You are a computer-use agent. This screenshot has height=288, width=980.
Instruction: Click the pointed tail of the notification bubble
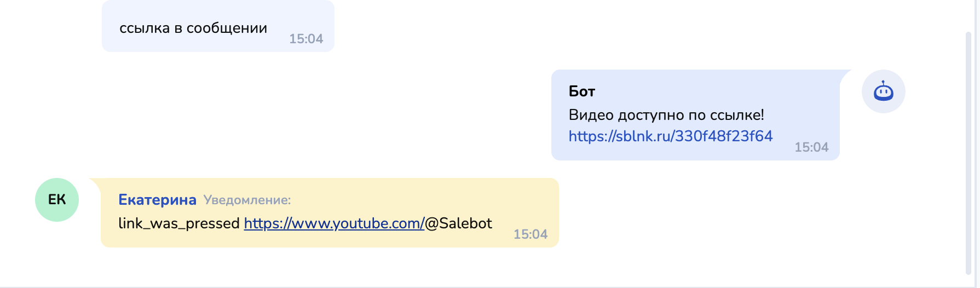(x=95, y=182)
